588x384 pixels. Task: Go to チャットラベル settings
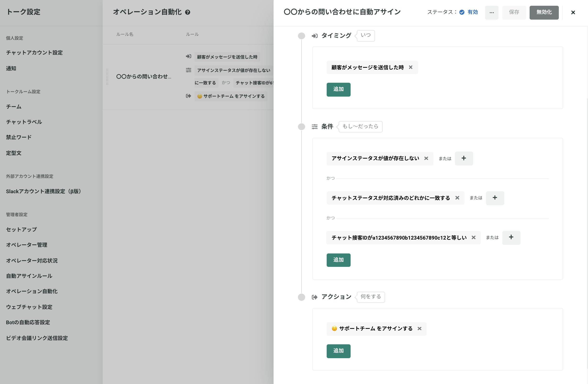pyautogui.click(x=24, y=122)
